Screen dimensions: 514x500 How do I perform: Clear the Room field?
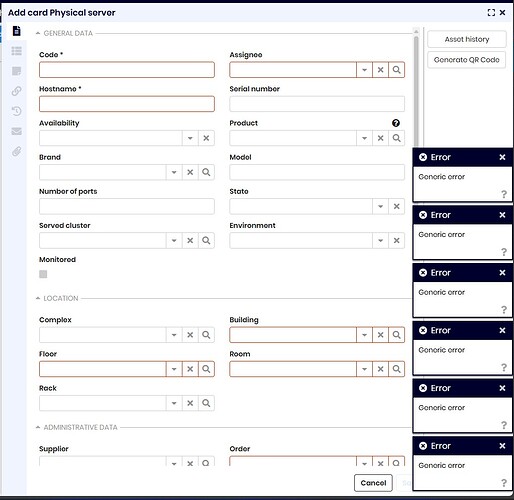click(x=380, y=369)
